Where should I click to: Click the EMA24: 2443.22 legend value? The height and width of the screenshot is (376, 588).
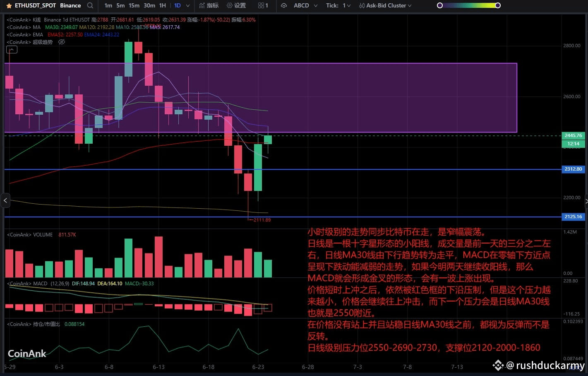point(102,35)
